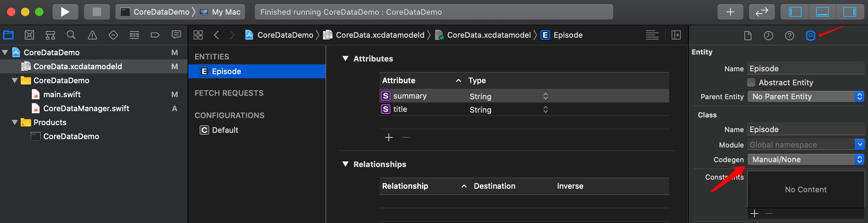The height and width of the screenshot is (223, 868).
Task: Add an editor pane on the right
Action: [x=676, y=35]
